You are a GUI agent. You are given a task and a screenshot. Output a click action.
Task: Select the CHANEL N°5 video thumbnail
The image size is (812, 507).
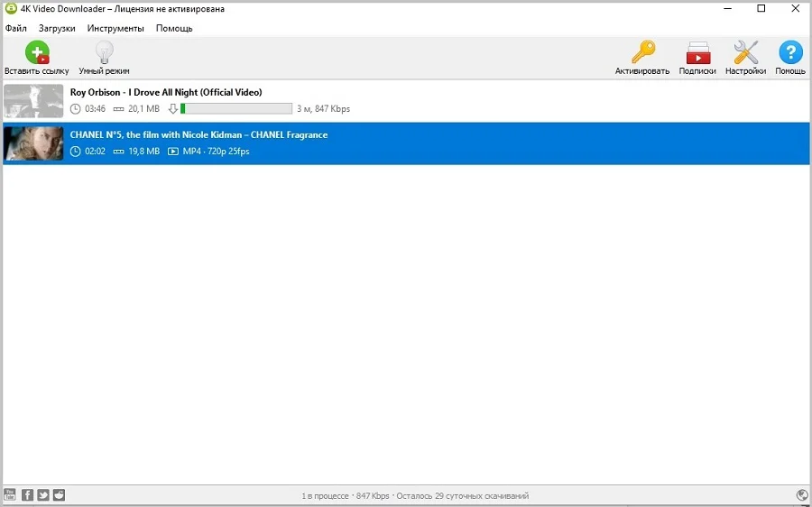33,143
